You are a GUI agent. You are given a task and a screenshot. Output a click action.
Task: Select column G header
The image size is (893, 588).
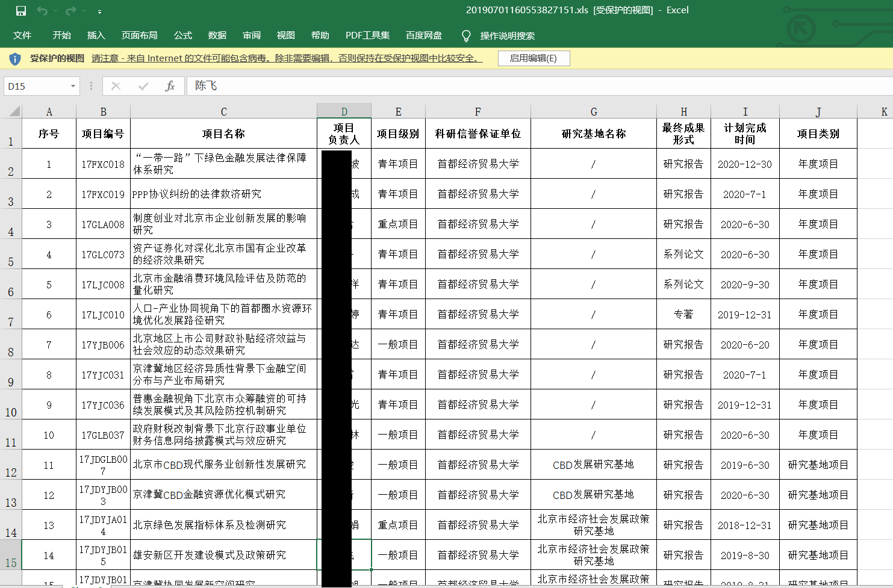click(x=594, y=111)
